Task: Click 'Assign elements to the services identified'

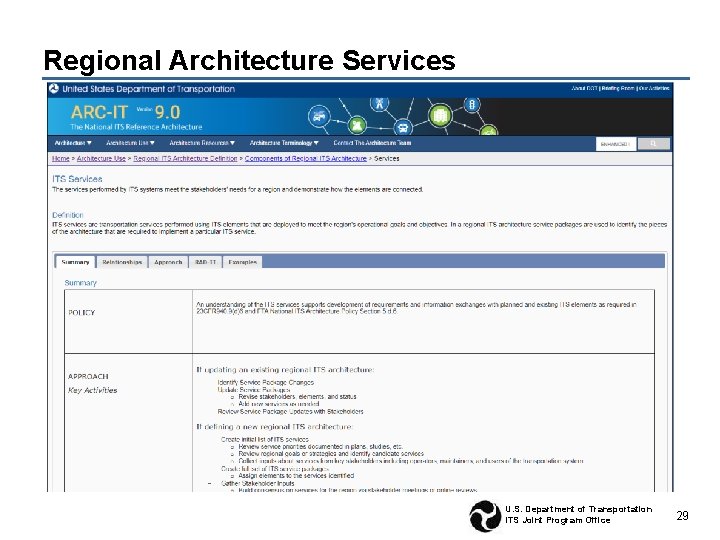Action: pos(296,476)
